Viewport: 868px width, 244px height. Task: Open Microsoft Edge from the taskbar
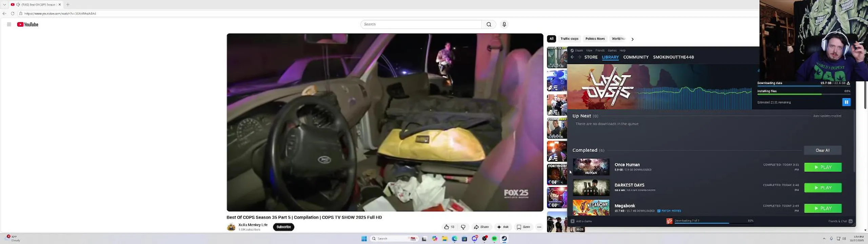tap(454, 239)
